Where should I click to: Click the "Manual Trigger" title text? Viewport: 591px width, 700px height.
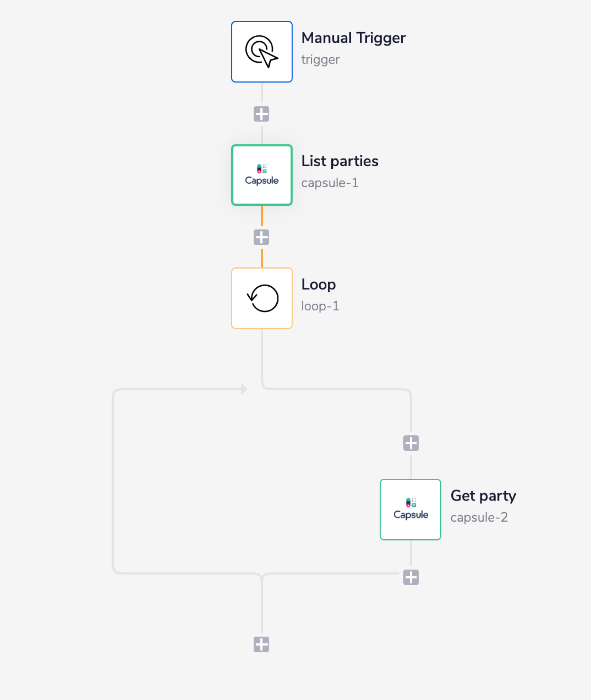[x=353, y=38]
